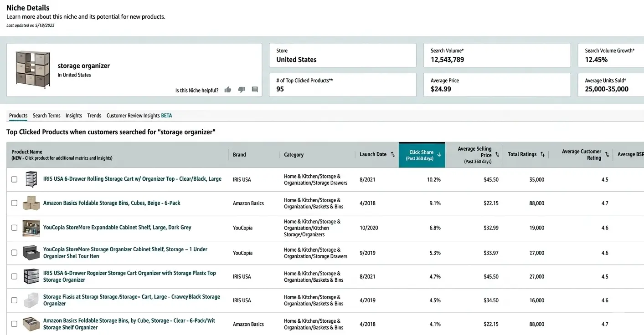Check the YouCopia Storage Organizer Cabinet Shelf row
The height and width of the screenshot is (335, 644).
14,253
